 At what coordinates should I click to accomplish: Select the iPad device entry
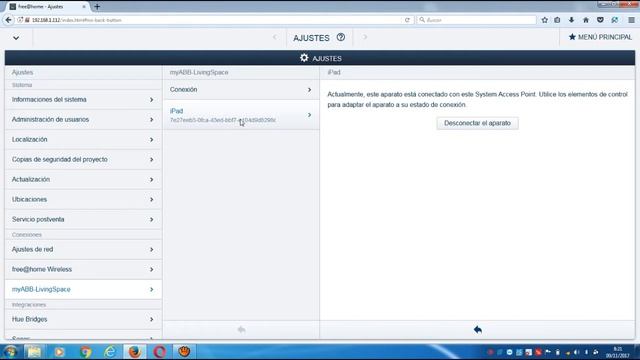point(241,115)
